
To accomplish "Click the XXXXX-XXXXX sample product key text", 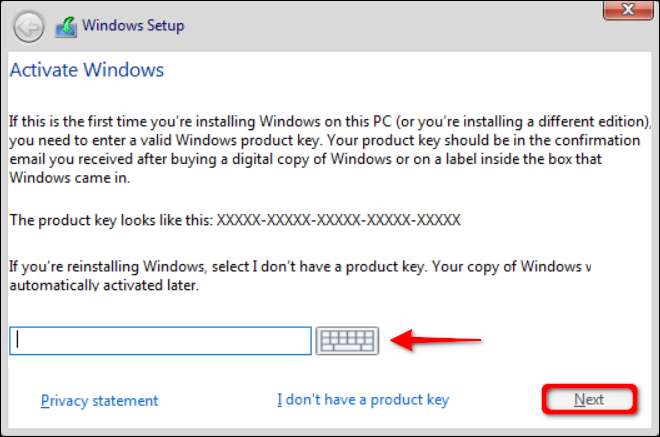I will coord(338,219).
